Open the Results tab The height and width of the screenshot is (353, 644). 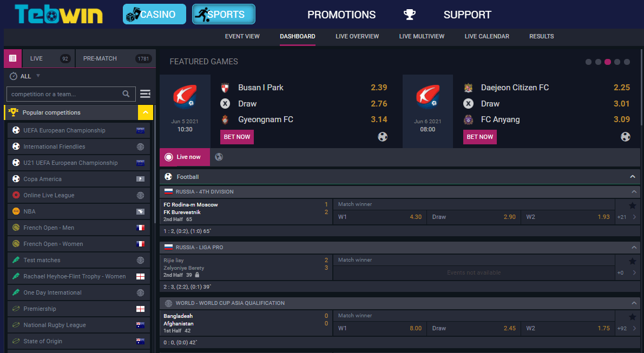click(541, 37)
